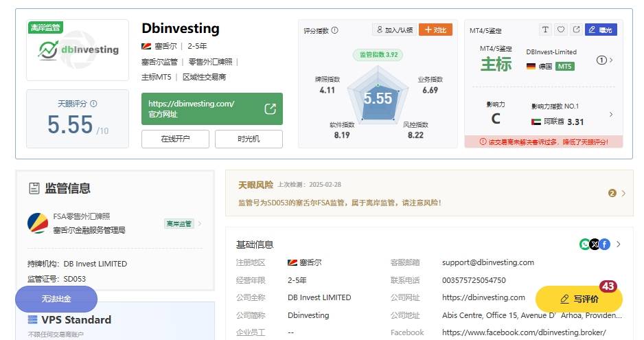Screen dimensions: 644x340
Task: Click the blue 曝光 exposure button
Action: [601, 30]
